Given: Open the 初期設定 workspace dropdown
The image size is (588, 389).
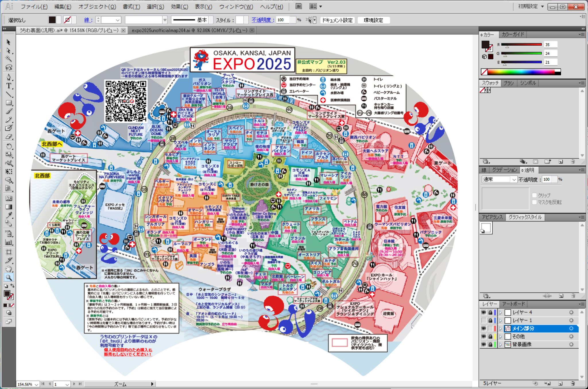Looking at the screenshot, I should 531,6.
